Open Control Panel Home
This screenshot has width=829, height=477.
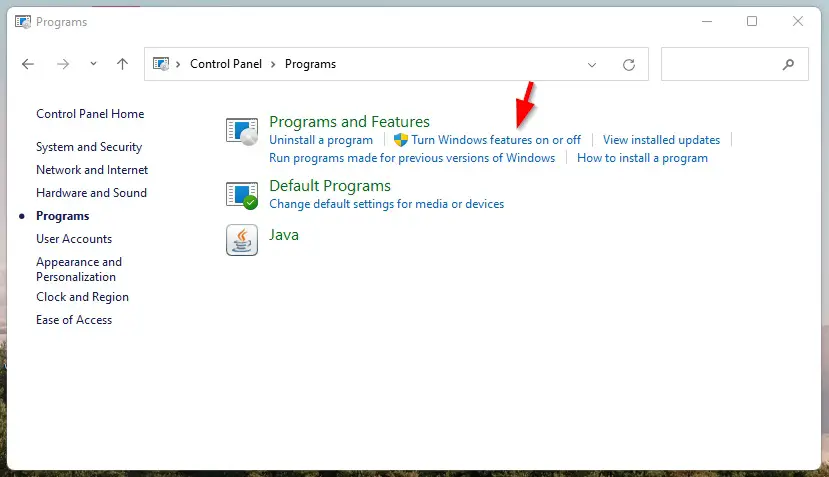click(90, 114)
